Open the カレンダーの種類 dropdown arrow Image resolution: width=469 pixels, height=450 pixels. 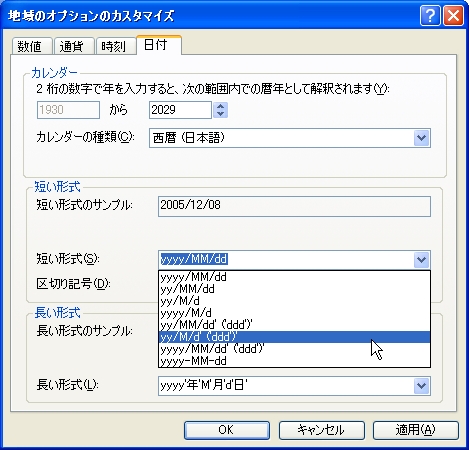[421, 138]
